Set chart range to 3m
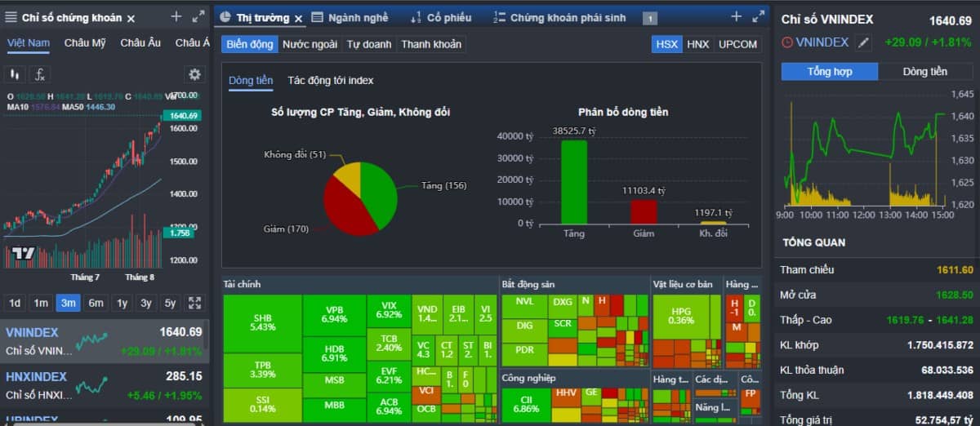Viewport: 980px width, 426px height. [x=69, y=303]
